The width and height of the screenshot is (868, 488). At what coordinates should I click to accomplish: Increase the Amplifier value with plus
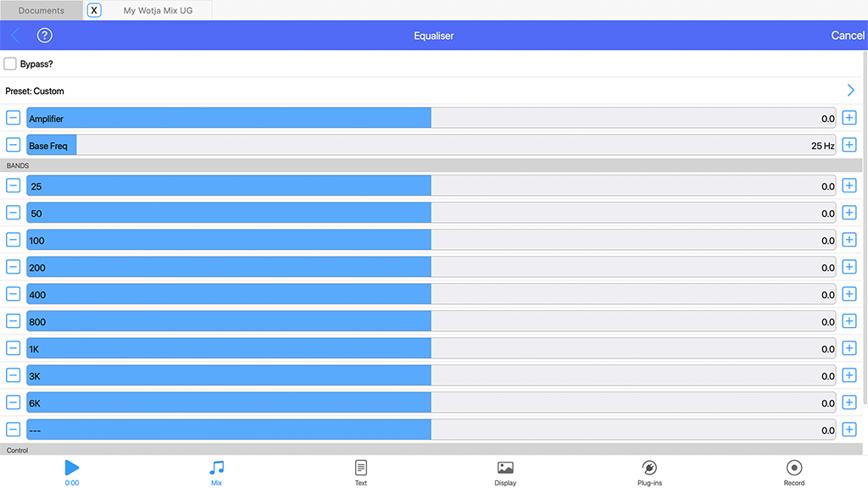[x=849, y=119]
